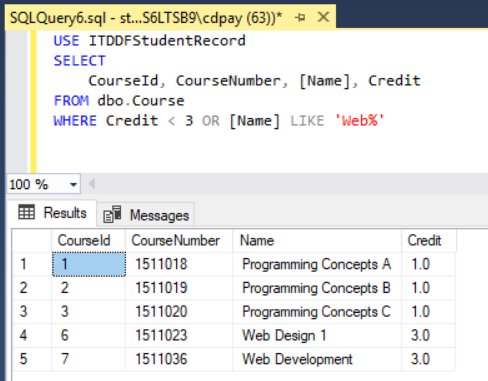Click the CourseNumber column header

coord(179,240)
